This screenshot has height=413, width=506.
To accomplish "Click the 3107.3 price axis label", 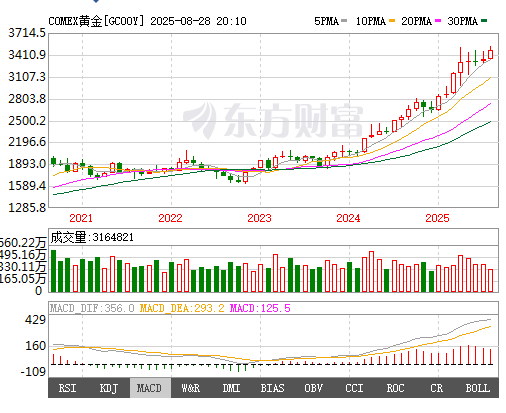I will click(27, 77).
